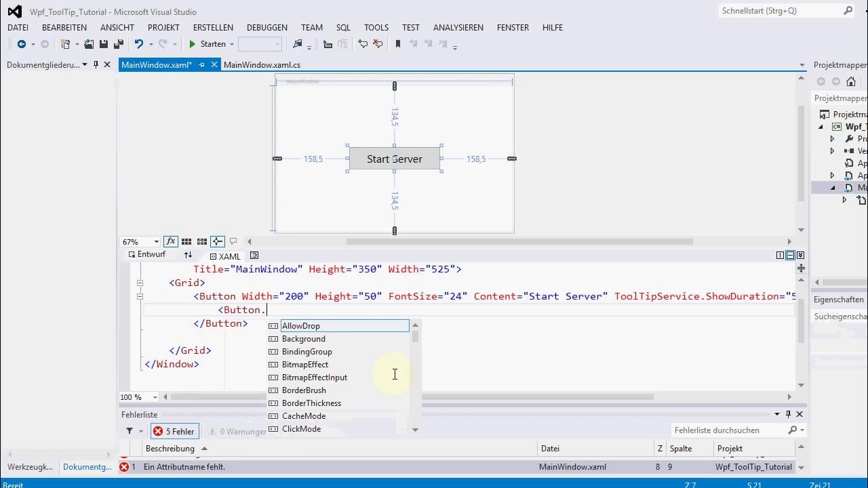
Task: Toggle the fx effects button in designer
Action: coord(170,241)
